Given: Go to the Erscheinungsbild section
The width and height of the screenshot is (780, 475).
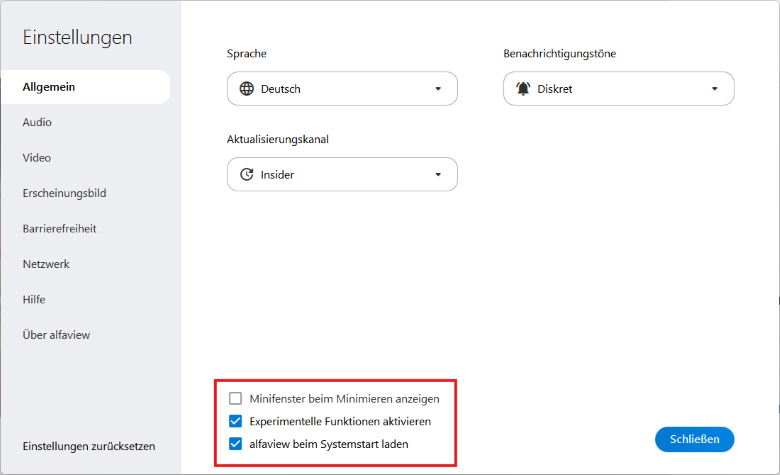Looking at the screenshot, I should point(64,193).
